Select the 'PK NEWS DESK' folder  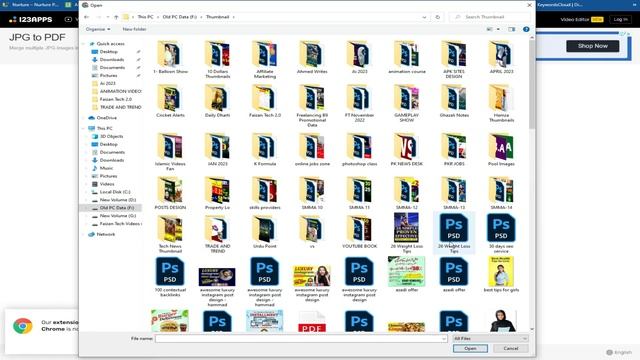click(407, 149)
